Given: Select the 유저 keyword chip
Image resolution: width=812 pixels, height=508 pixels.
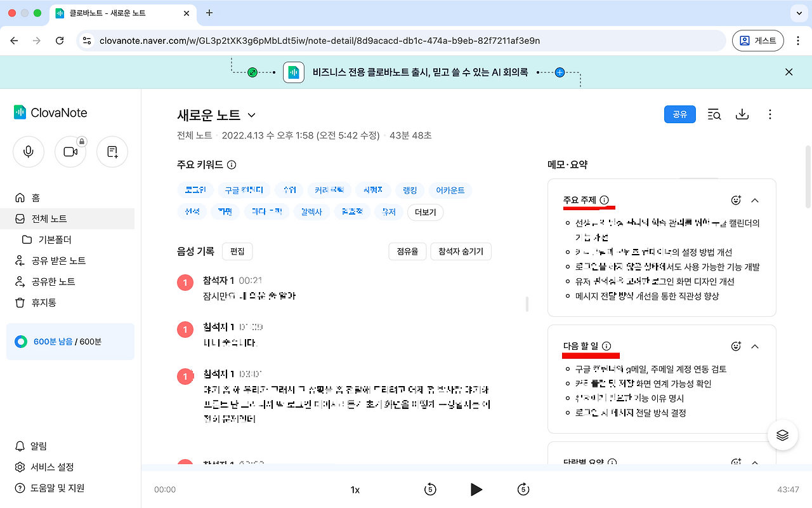Looking at the screenshot, I should [x=389, y=211].
